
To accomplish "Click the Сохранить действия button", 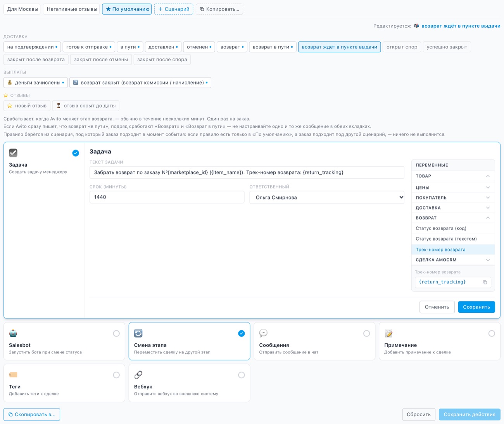I will (x=469, y=414).
